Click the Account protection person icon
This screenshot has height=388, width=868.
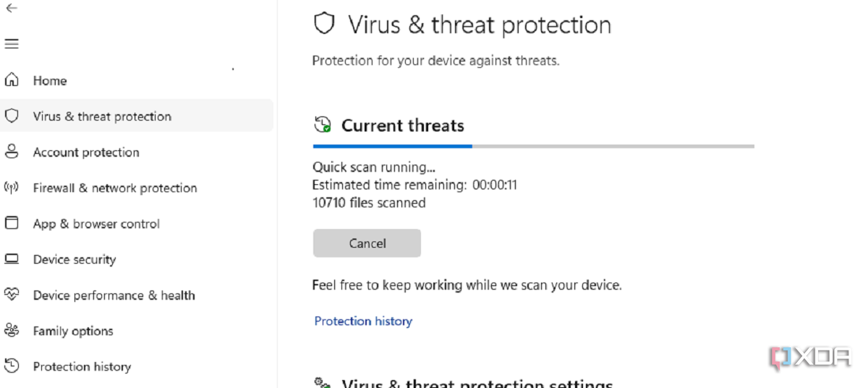click(x=12, y=152)
